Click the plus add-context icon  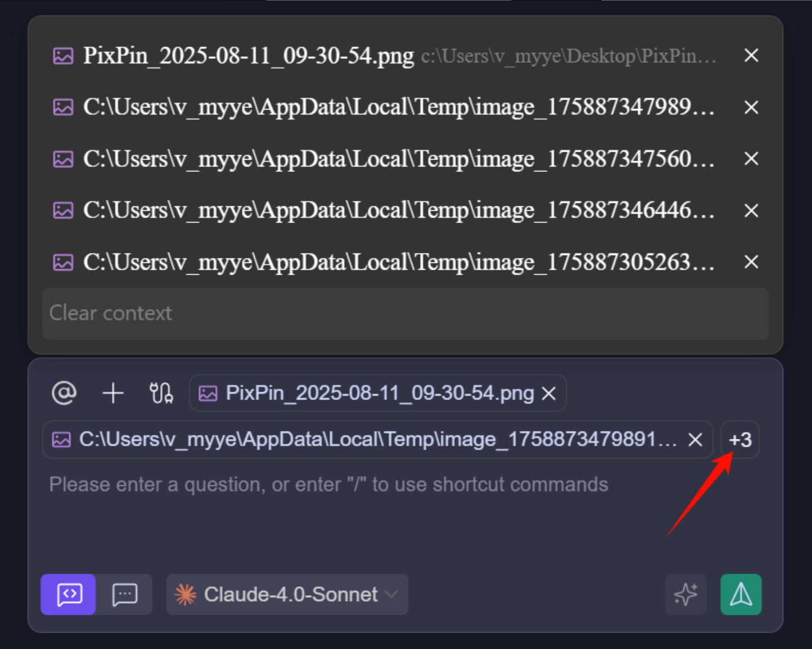point(113,393)
